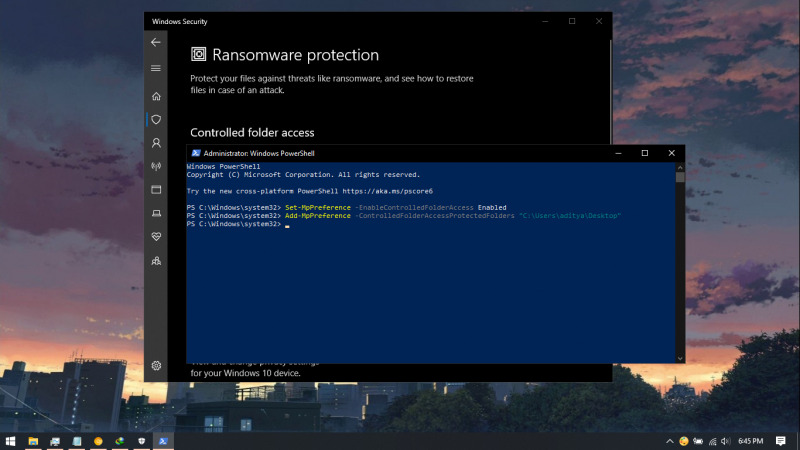
Task: Open Device performance & health heart icon
Action: pyautogui.click(x=156, y=237)
